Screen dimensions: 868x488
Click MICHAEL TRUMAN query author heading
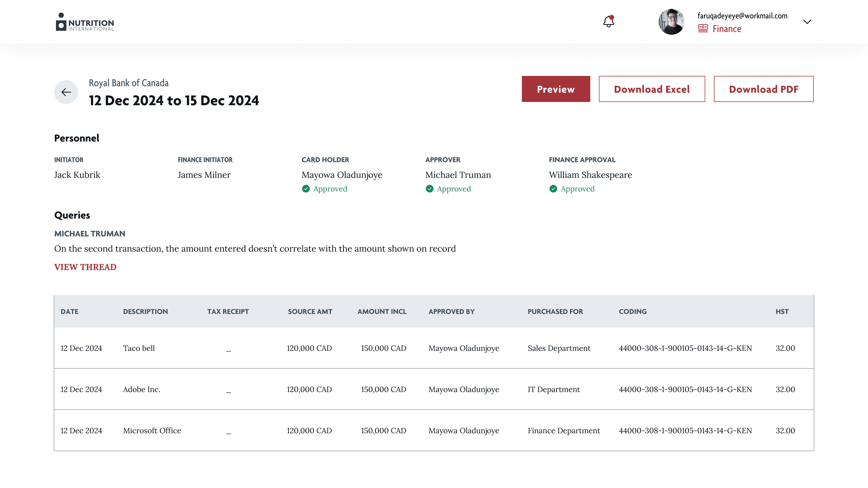[90, 234]
